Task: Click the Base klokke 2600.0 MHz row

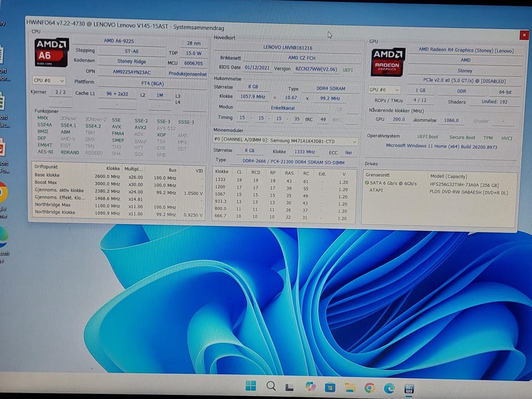Action: (119, 176)
